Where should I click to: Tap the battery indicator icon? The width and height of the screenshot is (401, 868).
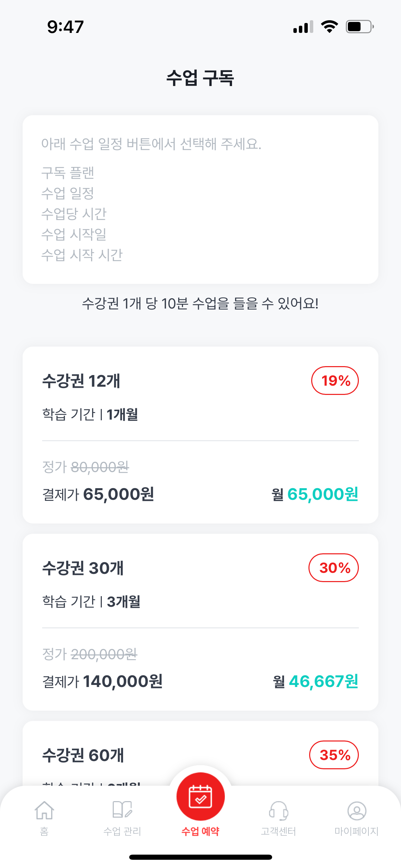pyautogui.click(x=360, y=26)
